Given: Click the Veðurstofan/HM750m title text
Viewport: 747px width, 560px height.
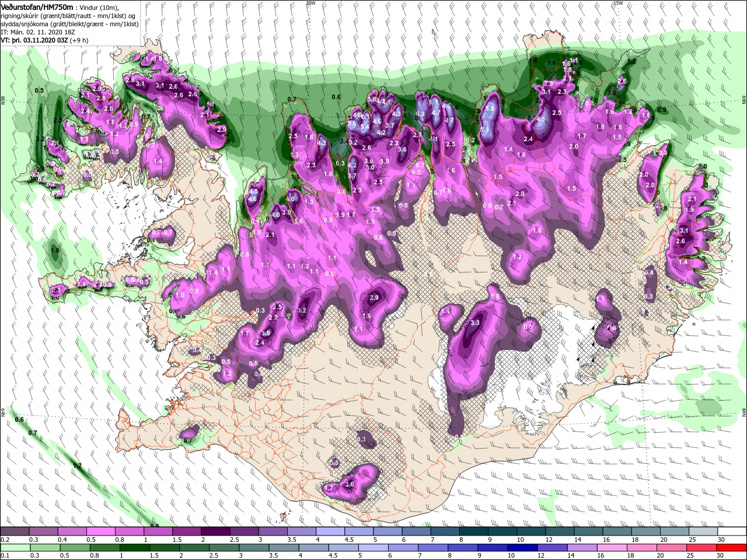Looking at the screenshot, I should pos(36,6).
